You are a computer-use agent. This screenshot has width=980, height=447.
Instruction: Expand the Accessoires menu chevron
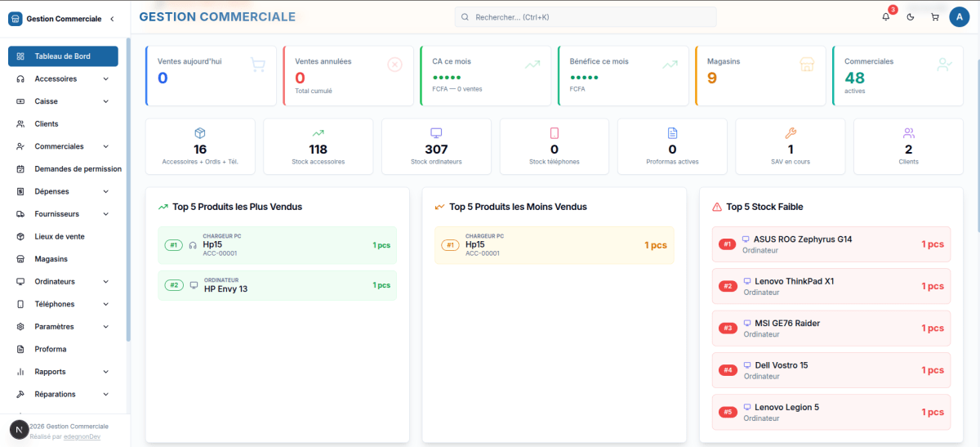point(106,79)
